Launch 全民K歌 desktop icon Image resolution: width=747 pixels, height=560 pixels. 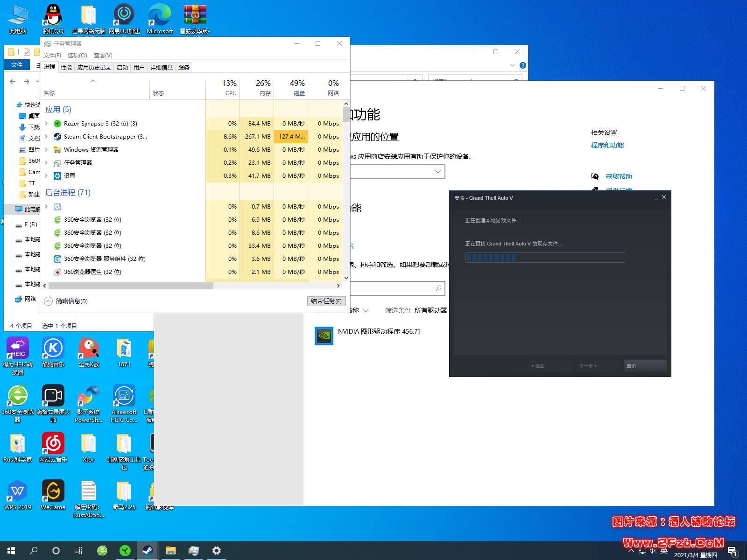[89, 352]
